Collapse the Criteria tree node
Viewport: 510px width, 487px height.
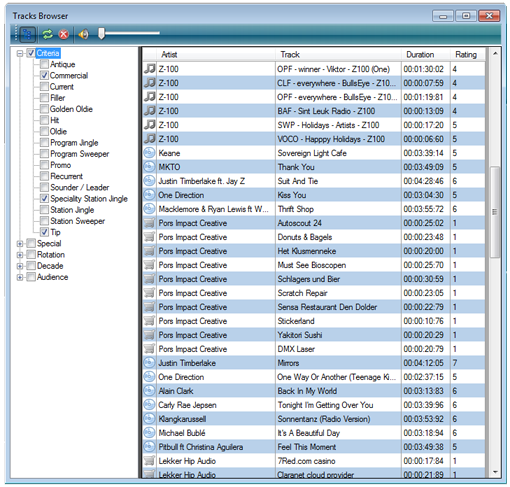coord(20,53)
